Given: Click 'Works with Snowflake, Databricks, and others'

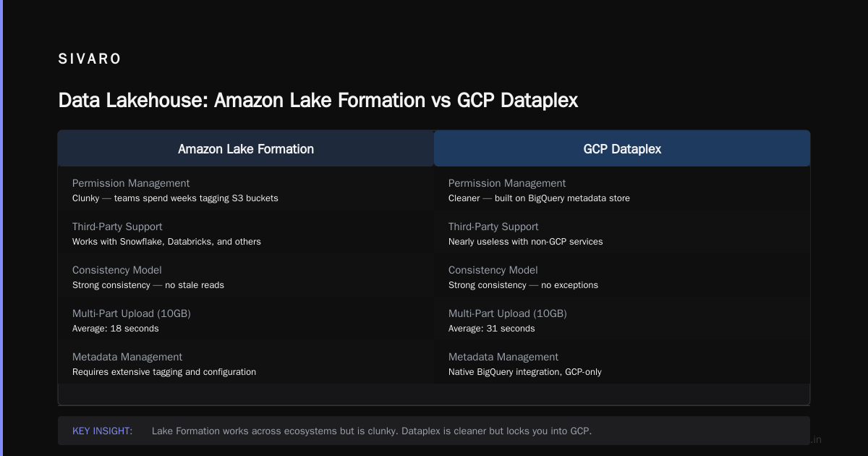Looking at the screenshot, I should (x=166, y=242).
